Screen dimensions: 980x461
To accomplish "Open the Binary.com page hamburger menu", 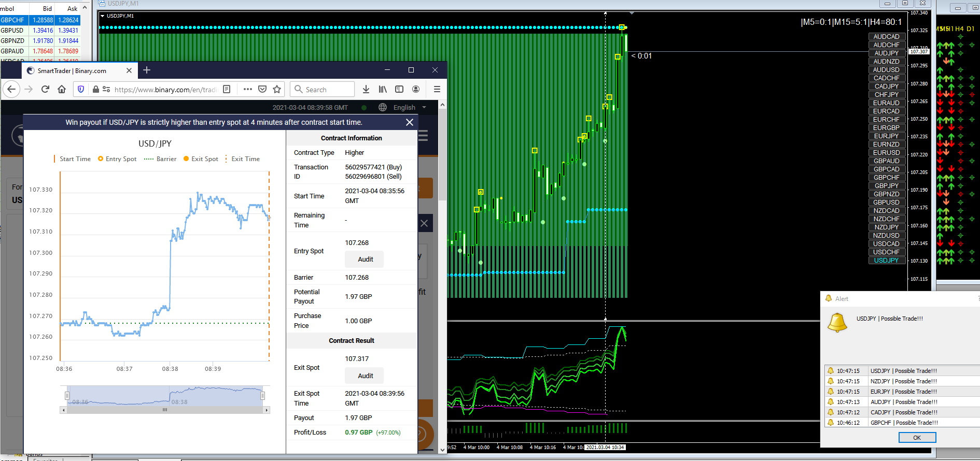I will [x=424, y=136].
